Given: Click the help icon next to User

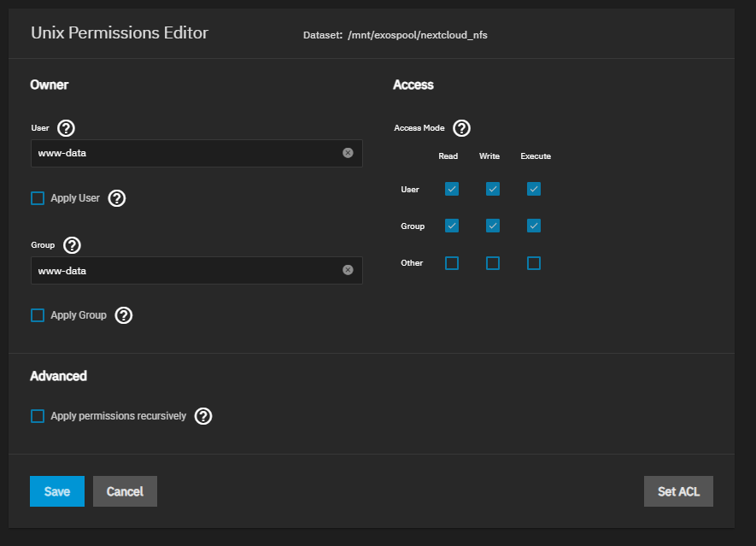Looking at the screenshot, I should point(66,128).
